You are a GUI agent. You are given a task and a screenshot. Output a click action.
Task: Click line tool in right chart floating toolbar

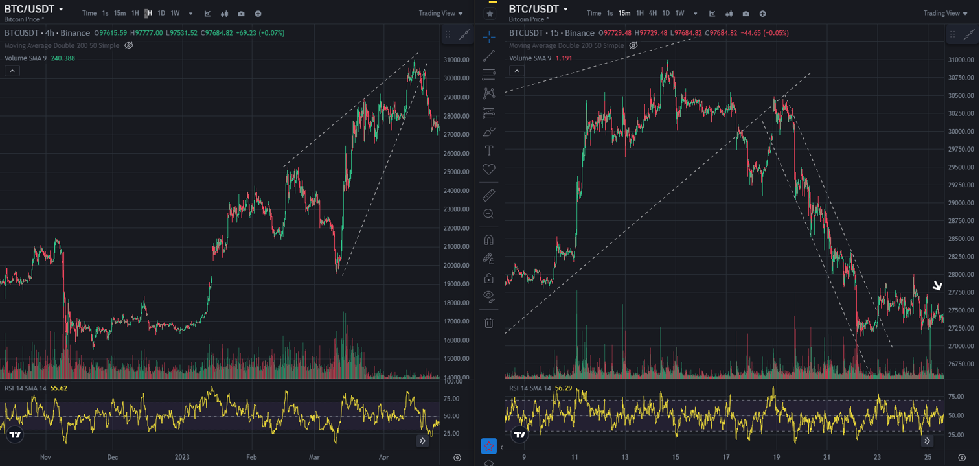click(x=968, y=36)
